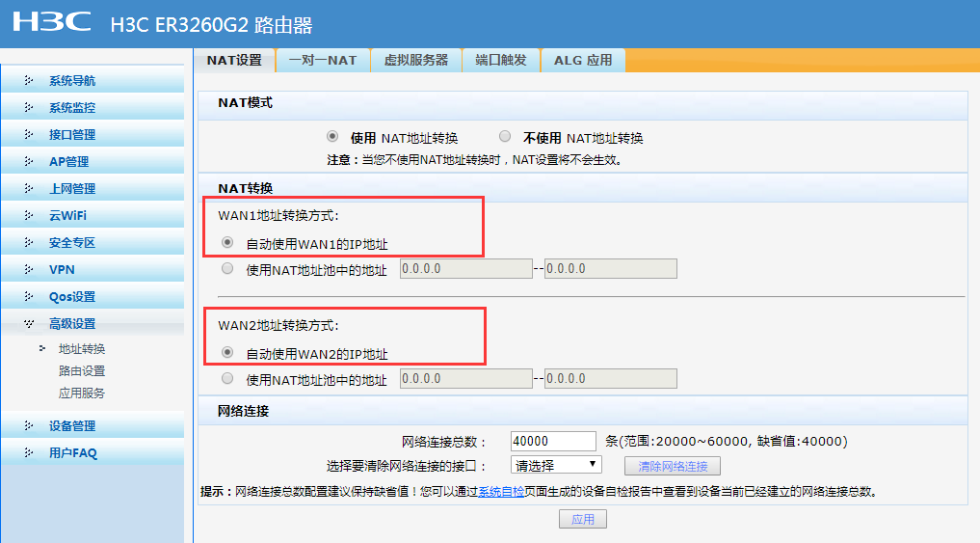
Task: Switch to the 虚拟服务器 tab
Action: (416, 60)
